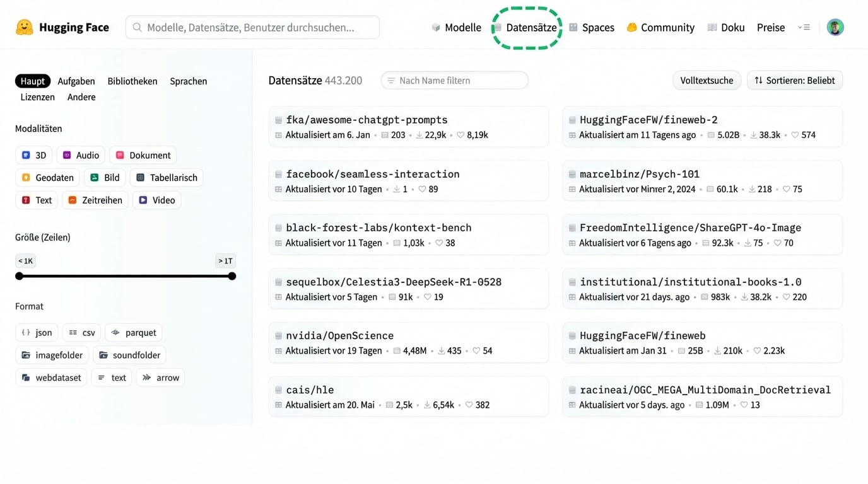The width and height of the screenshot is (868, 484).
Task: Click the Nach Name filtern input field
Action: pos(454,80)
